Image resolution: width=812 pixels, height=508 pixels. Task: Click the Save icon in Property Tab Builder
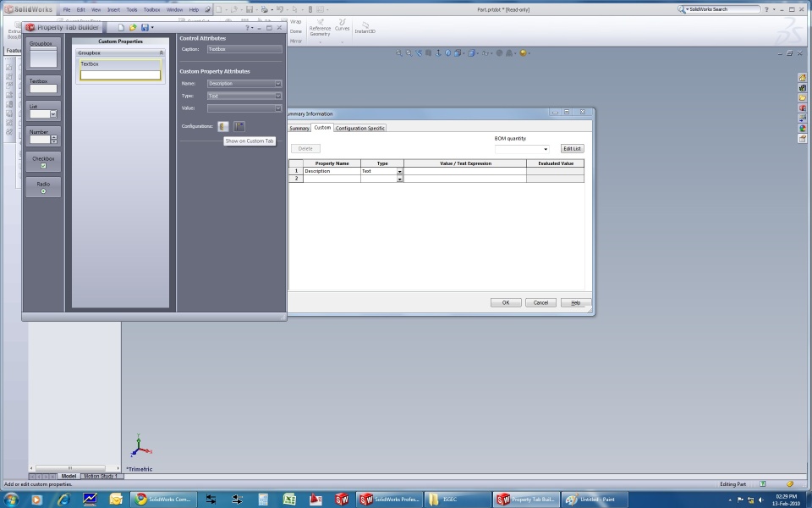145,27
